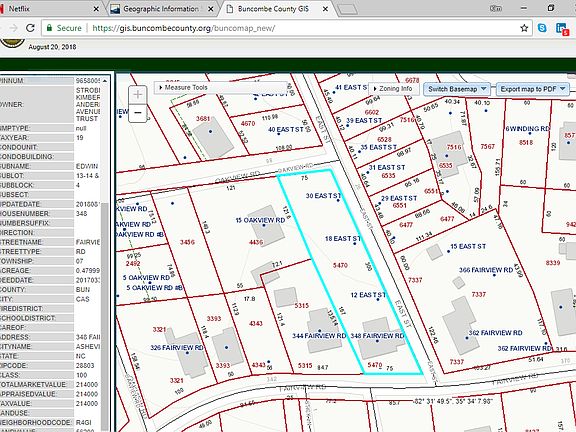The width and height of the screenshot is (576, 432).
Task: Switch to the Netflix tab
Action: coord(48,9)
